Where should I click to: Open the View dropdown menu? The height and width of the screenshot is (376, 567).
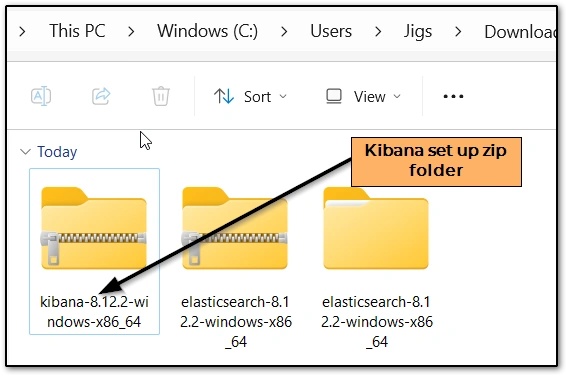[363, 97]
